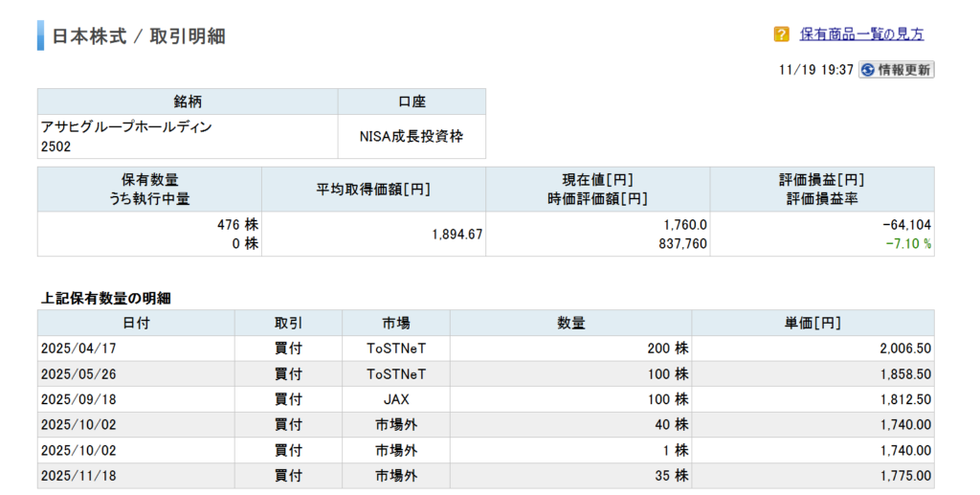The height and width of the screenshot is (495, 980).
Task: Click the yellow question mark help icon
Action: point(781,34)
